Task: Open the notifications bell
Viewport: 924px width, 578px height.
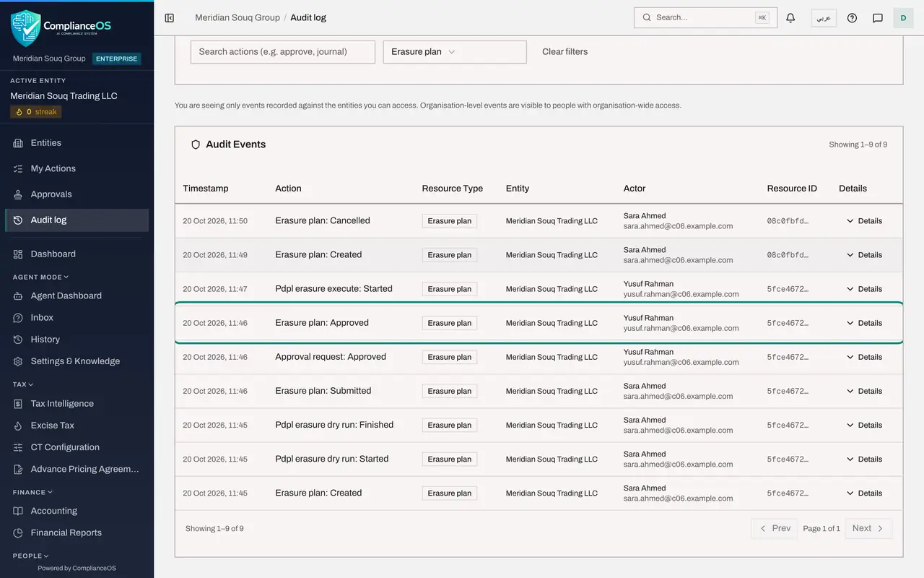Action: 790,18
